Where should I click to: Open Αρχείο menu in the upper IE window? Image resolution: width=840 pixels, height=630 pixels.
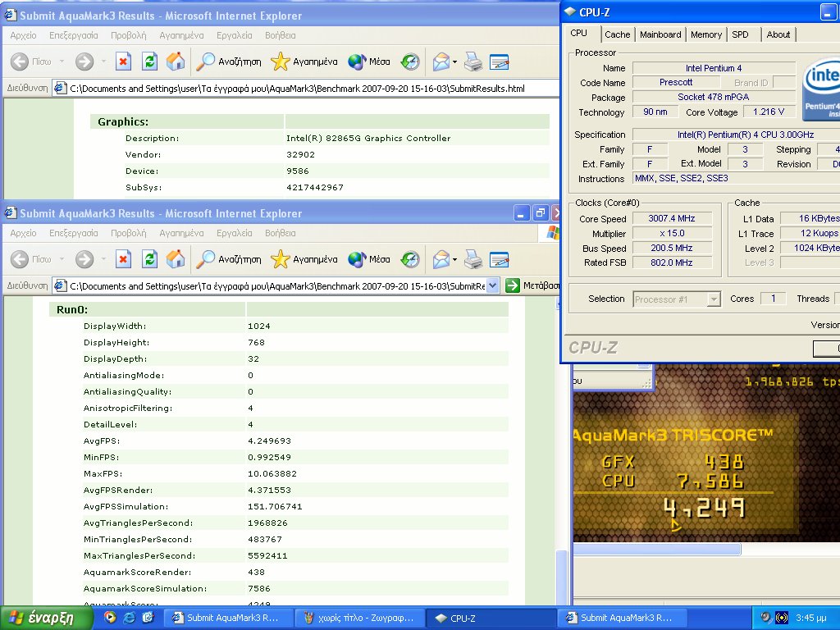pyautogui.click(x=23, y=35)
